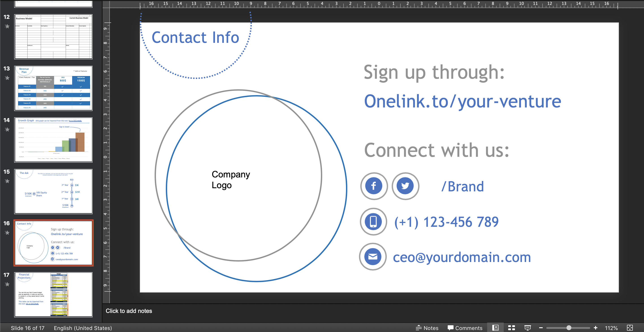Select the envelope email icon on the slide
The width and height of the screenshot is (644, 332).
(x=373, y=257)
